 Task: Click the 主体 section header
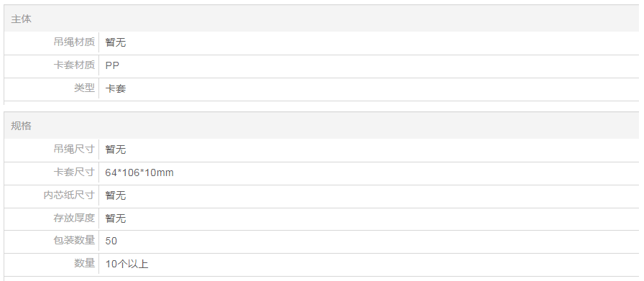[x=21, y=19]
